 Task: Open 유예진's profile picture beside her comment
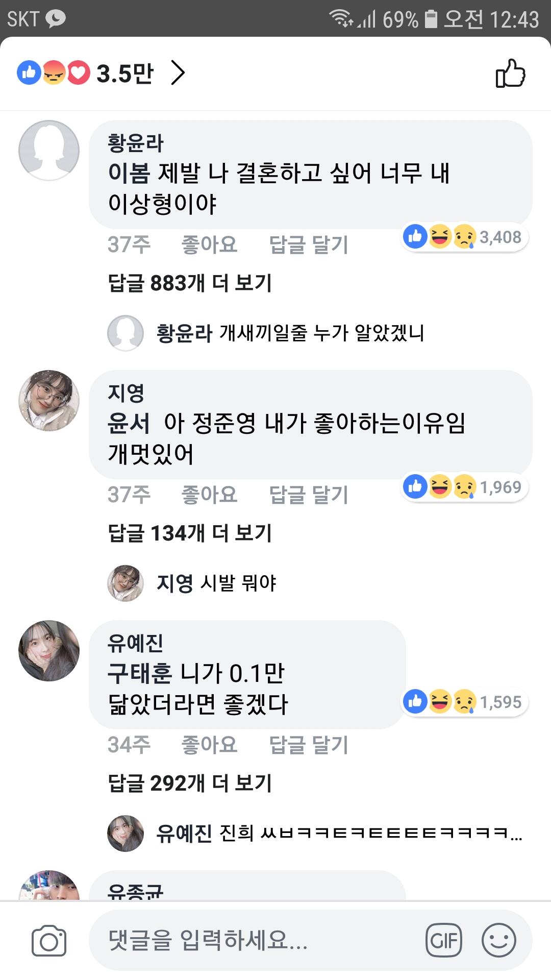(x=49, y=651)
